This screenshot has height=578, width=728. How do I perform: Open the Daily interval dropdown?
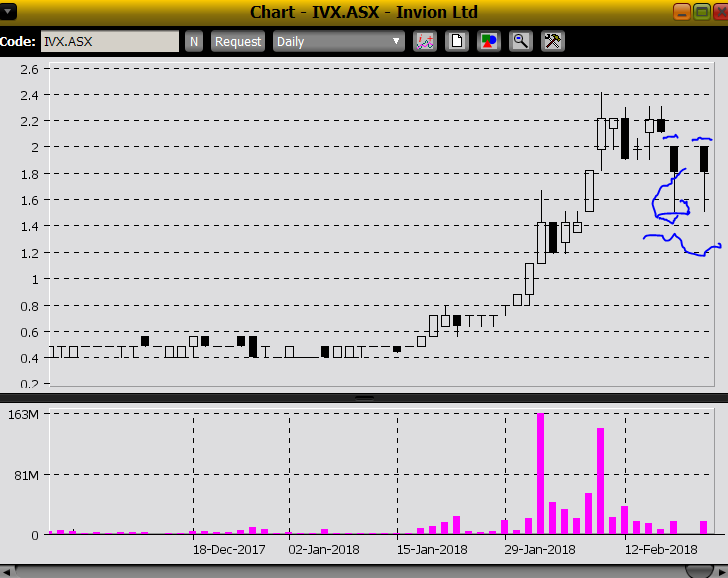coord(338,41)
